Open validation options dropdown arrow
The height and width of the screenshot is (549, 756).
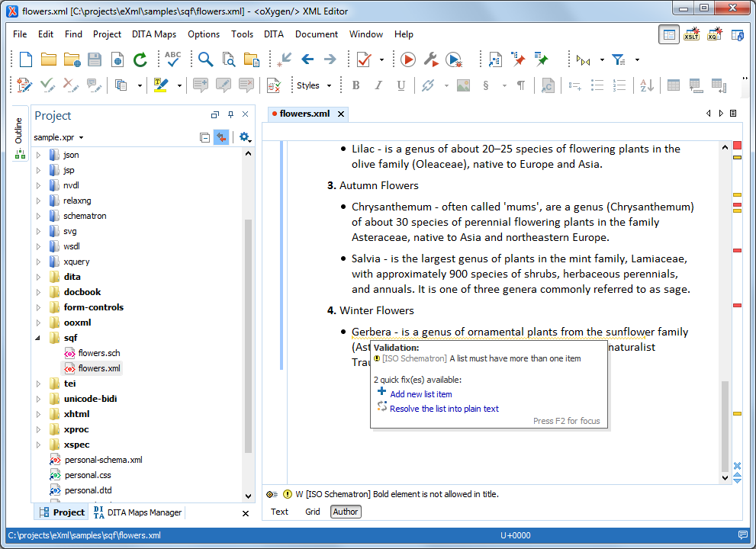tap(382, 59)
